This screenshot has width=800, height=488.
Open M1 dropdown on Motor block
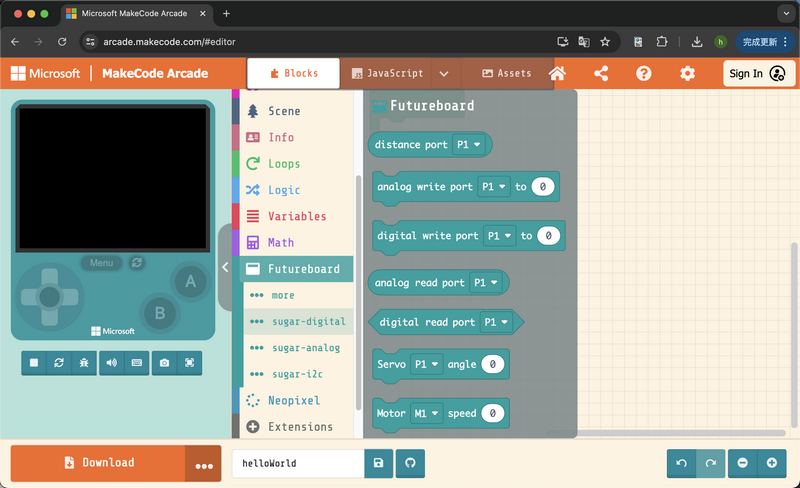(425, 412)
